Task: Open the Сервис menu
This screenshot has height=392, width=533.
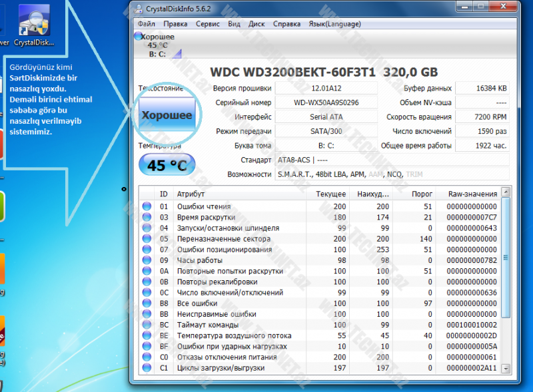Action: [208, 24]
